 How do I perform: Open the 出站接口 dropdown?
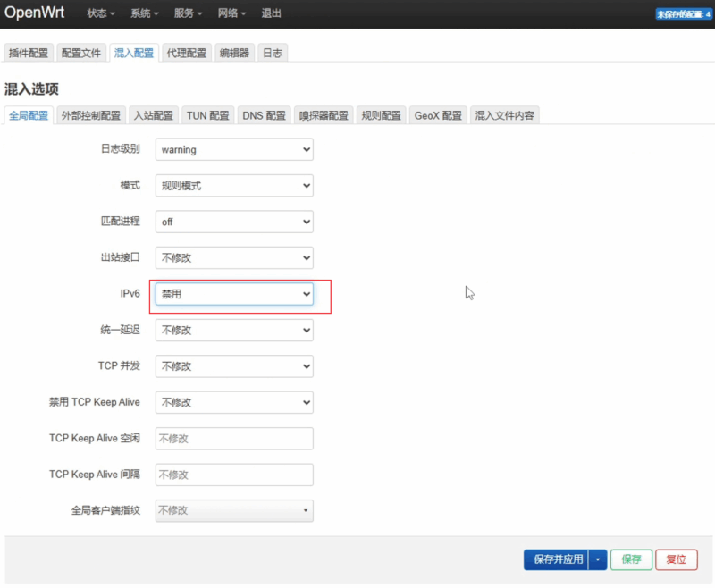click(234, 258)
